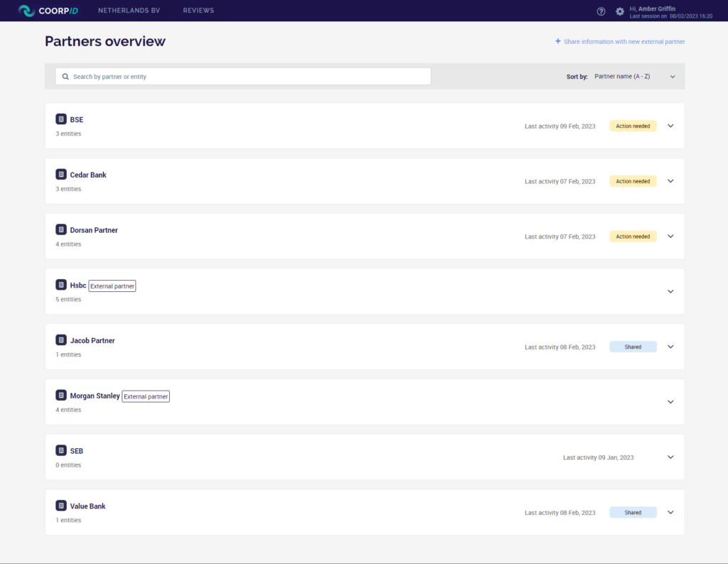Viewport: 728px width, 564px height.
Task: Open the Netherlands BV menu
Action: [x=129, y=10]
